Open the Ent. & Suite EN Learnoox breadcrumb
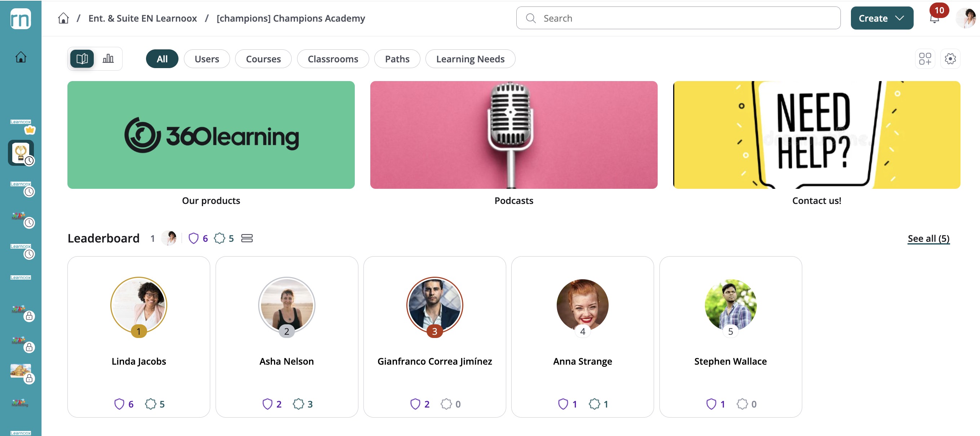 point(143,18)
